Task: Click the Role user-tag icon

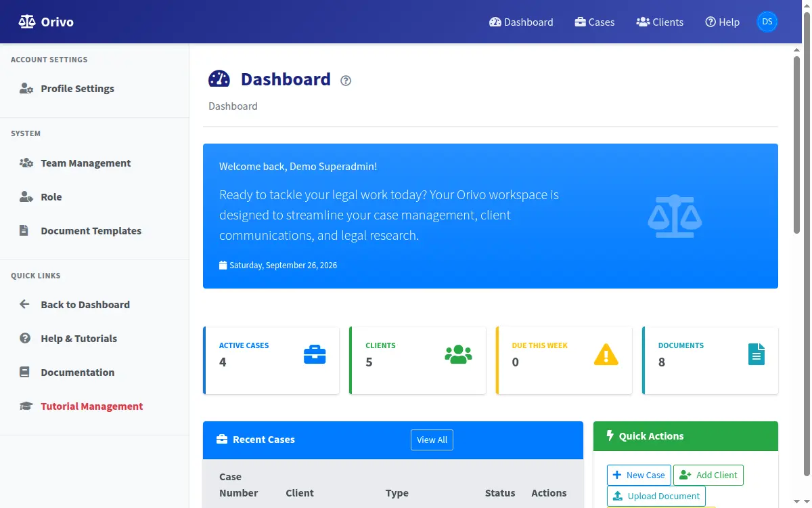Action: (x=26, y=197)
